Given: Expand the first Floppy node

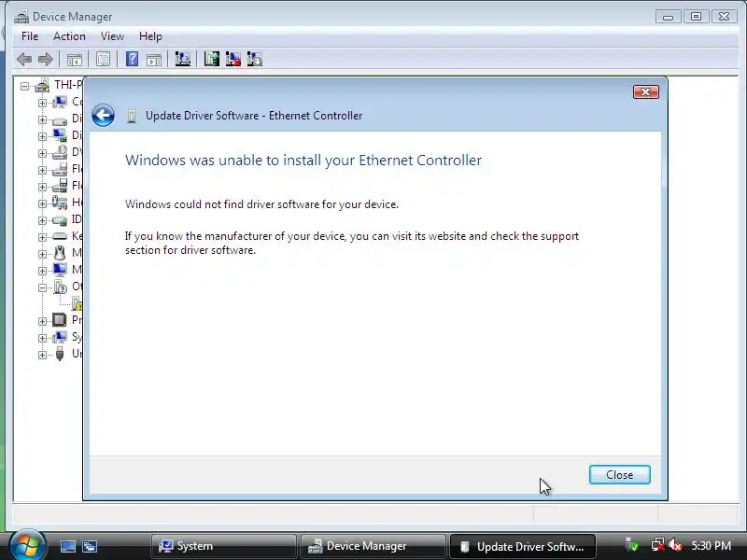Looking at the screenshot, I should pos(42,170).
